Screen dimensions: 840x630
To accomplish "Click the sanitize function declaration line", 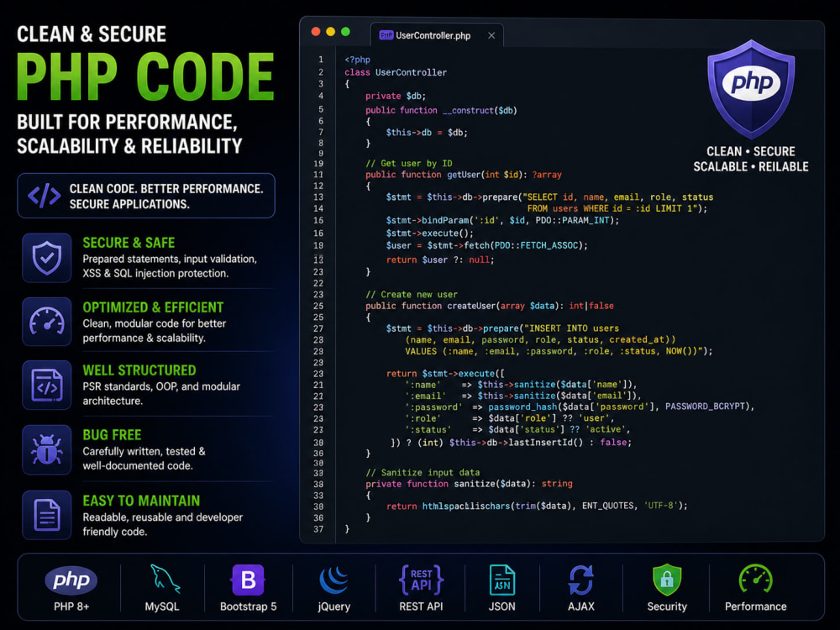I will coord(469,484).
